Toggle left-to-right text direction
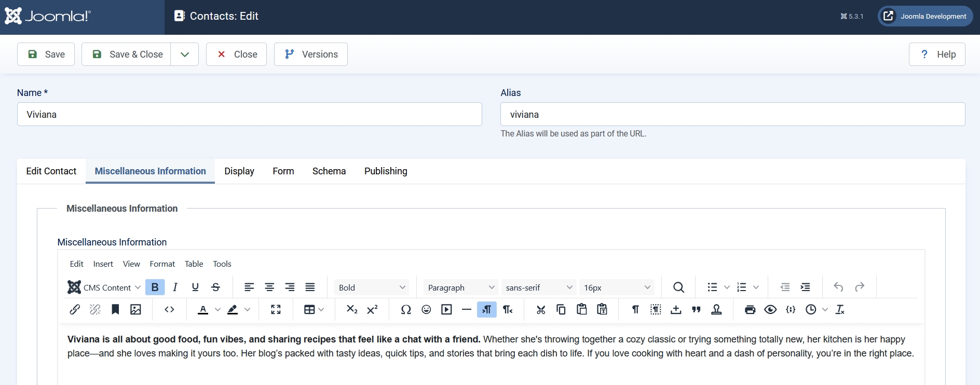The width and height of the screenshot is (980, 385). tap(487, 309)
